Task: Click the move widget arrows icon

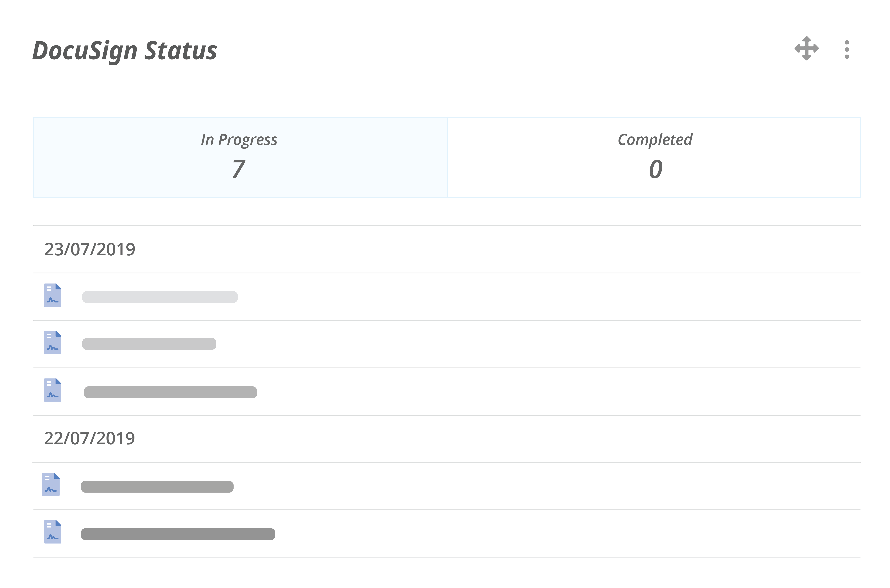Action: [806, 48]
